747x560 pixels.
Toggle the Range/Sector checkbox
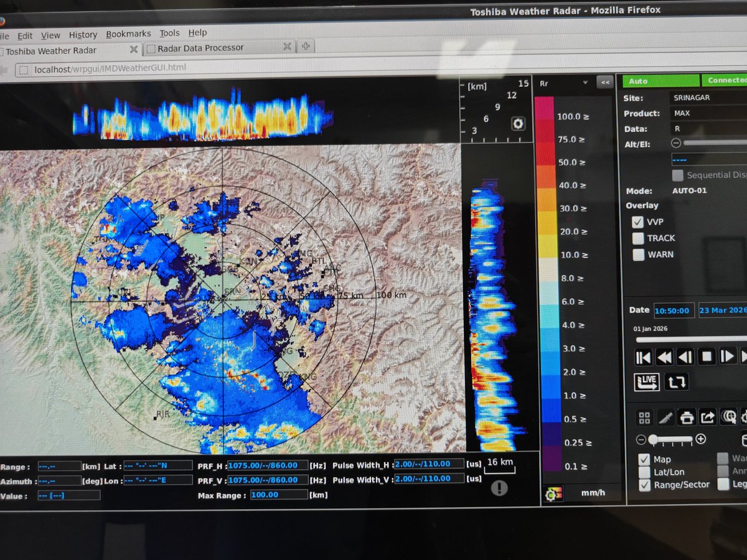click(644, 485)
